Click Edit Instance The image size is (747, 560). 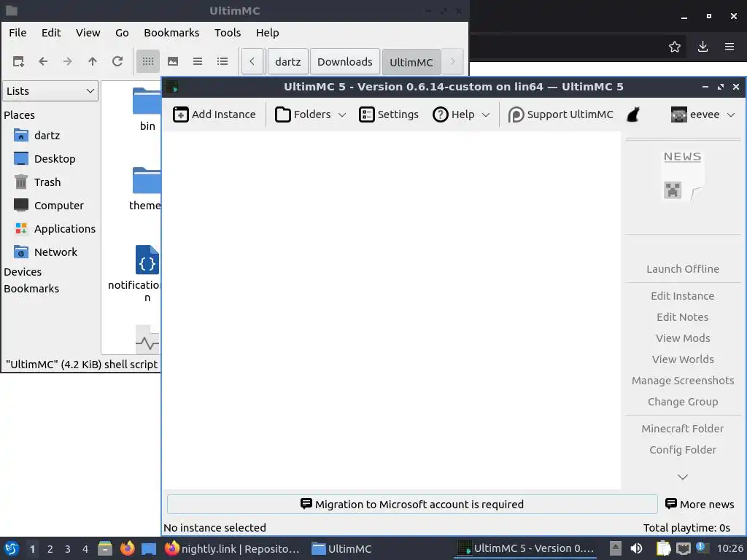point(683,296)
